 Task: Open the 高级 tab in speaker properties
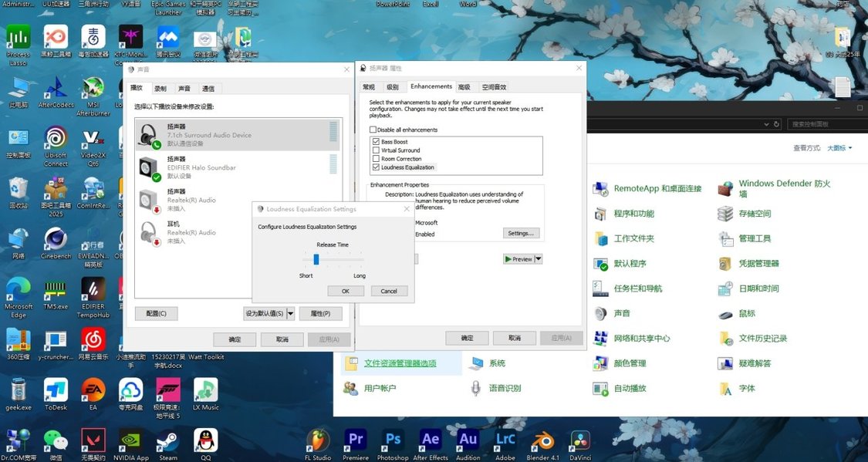[x=464, y=87]
